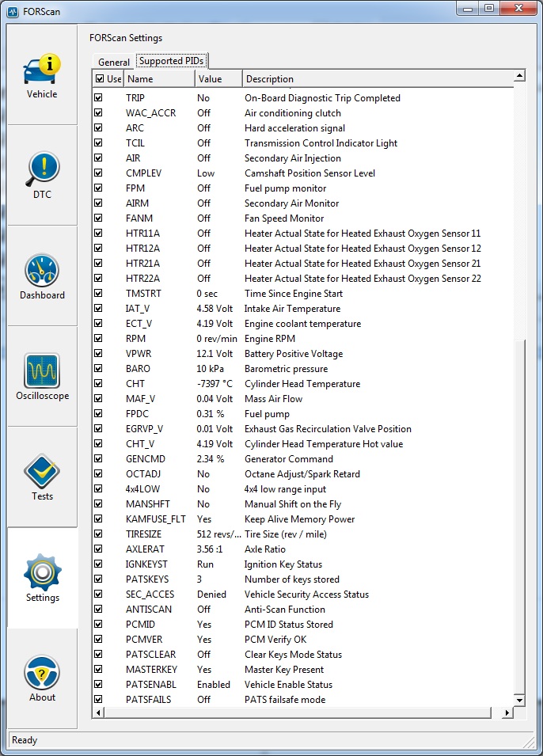The image size is (543, 756).
Task: Click the scroll down arrow of PID list
Action: pos(519,700)
